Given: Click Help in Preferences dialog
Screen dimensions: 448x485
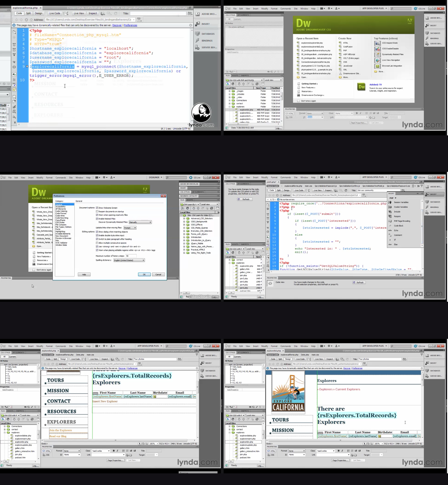Looking at the screenshot, I should 84,274.
